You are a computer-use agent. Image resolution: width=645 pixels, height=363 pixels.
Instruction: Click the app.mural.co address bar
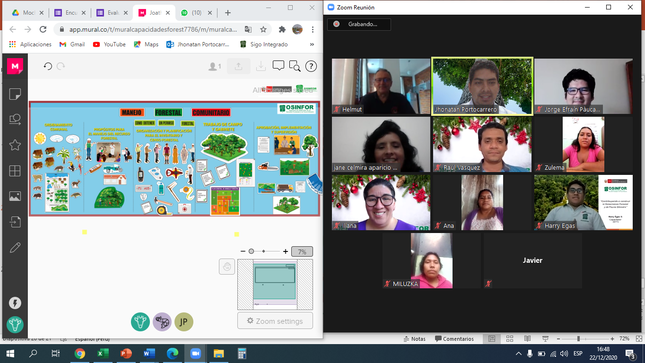tap(153, 29)
